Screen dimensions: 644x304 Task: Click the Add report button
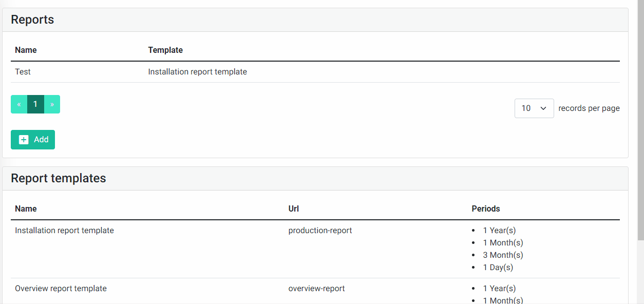33,140
